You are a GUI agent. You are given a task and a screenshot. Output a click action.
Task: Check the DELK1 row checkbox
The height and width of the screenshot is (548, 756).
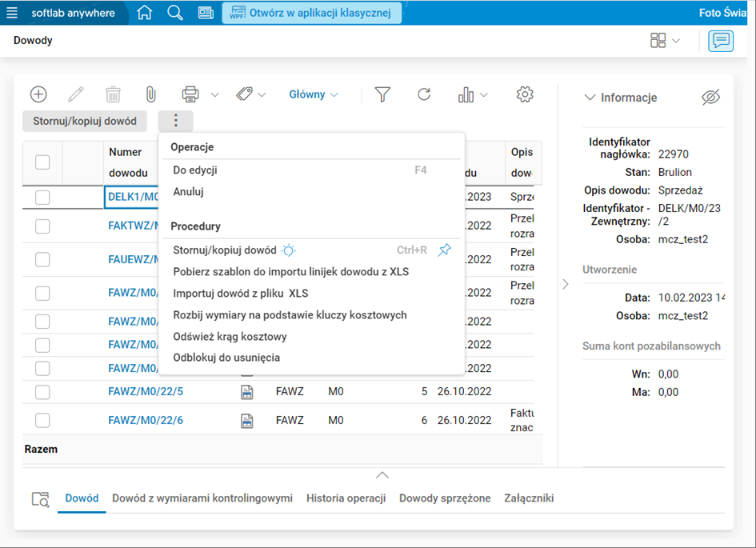(x=42, y=197)
